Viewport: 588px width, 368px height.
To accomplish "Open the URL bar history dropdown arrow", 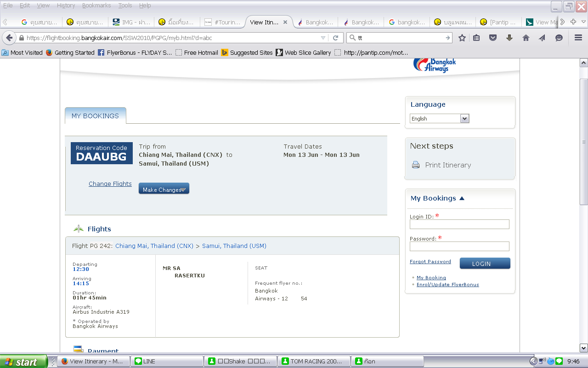I will click(323, 38).
